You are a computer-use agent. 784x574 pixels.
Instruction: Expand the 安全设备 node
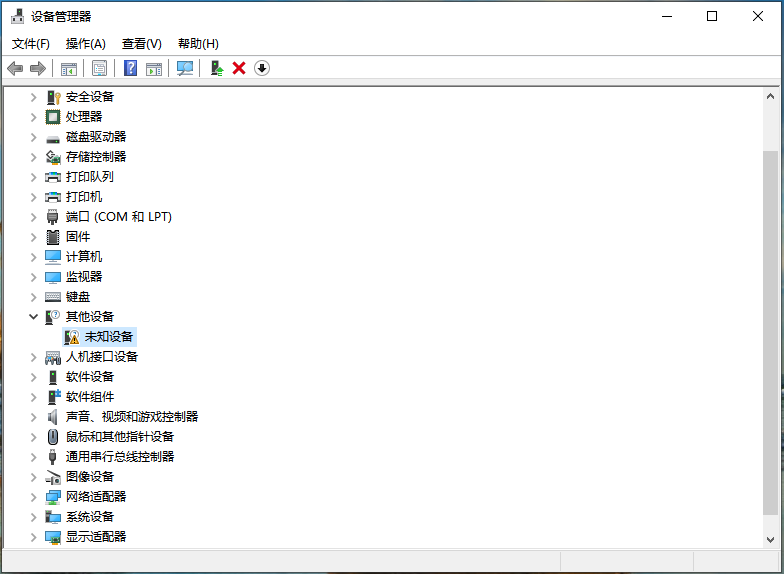pos(34,97)
